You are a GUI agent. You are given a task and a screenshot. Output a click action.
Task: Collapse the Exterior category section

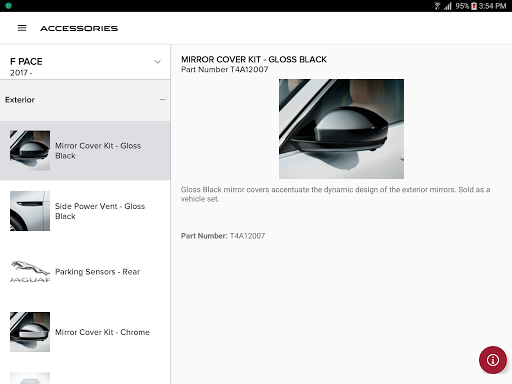pos(162,100)
